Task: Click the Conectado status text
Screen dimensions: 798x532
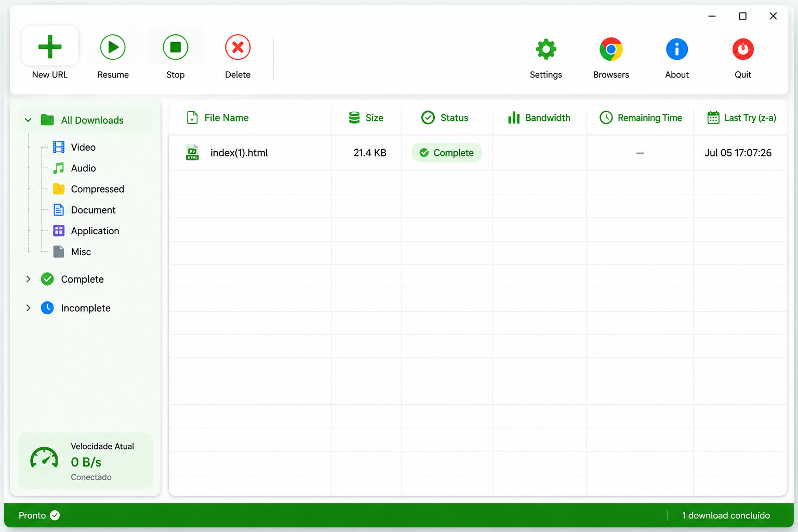Action: point(91,477)
